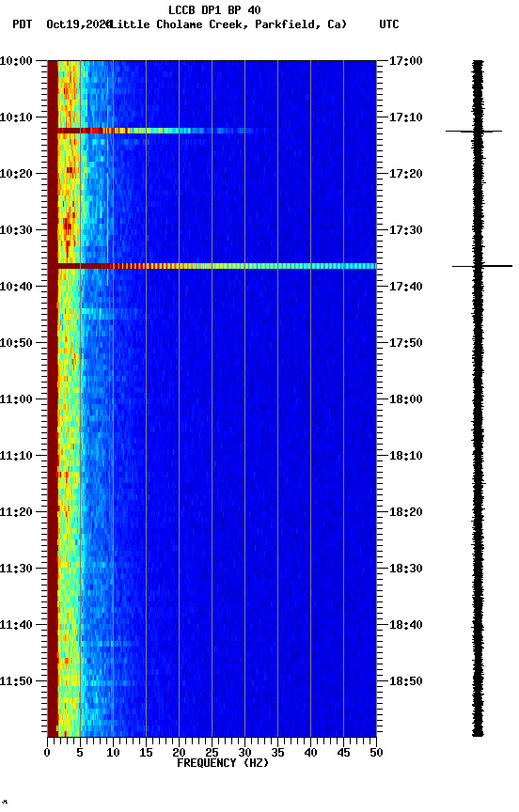Select the 10:10 PDT time label
Viewport: 519px width, 812px height.
(x=16, y=117)
